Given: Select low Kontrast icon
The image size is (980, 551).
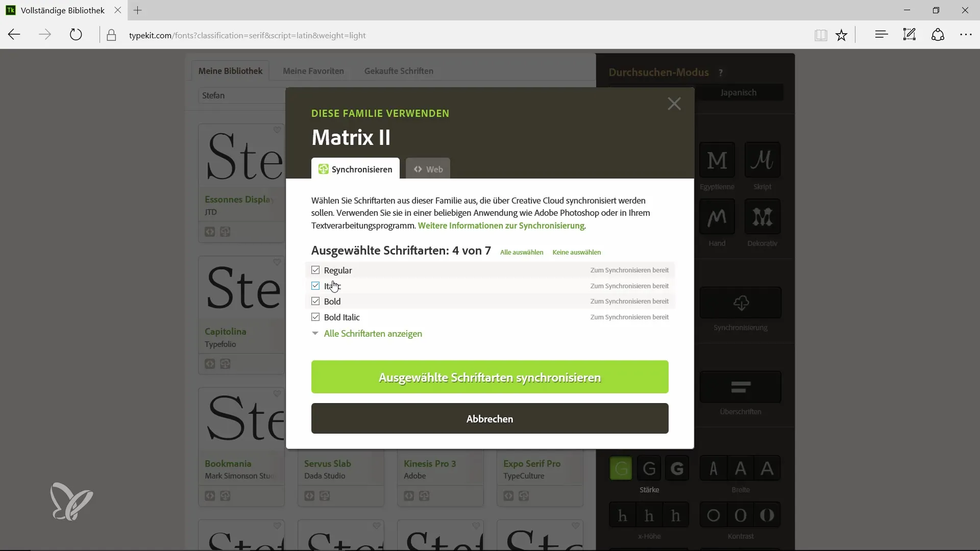Looking at the screenshot, I should tap(714, 515).
